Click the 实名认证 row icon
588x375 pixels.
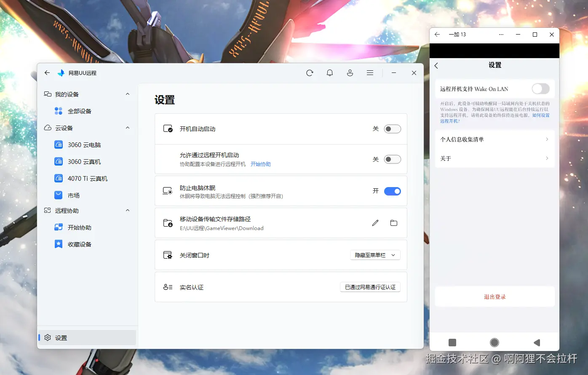[168, 287]
